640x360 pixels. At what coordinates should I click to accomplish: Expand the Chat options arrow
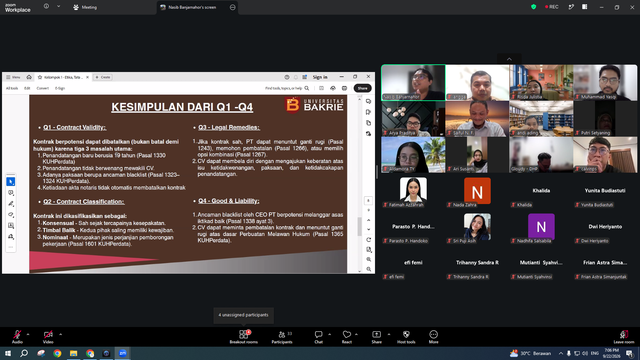coord(329,334)
